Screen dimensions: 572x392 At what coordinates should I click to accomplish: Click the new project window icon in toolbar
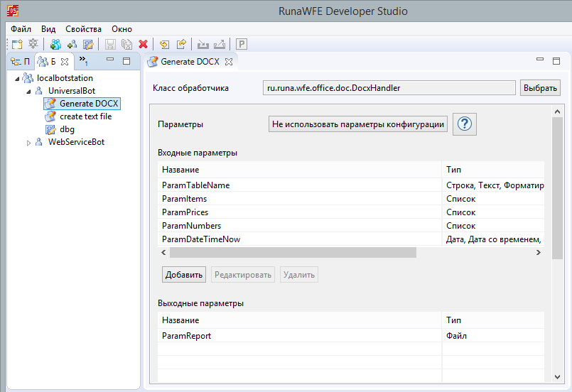17,44
